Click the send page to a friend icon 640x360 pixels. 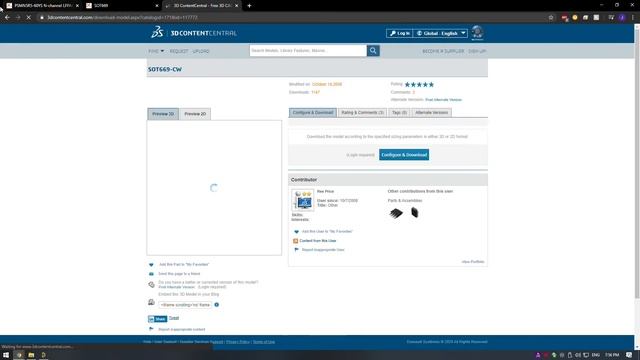pos(151,274)
